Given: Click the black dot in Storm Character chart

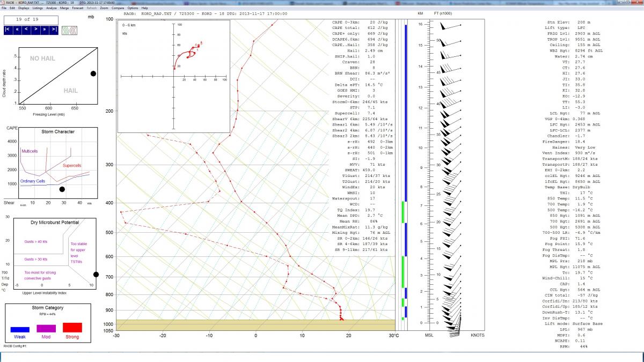Looking at the screenshot, I should point(62,189).
